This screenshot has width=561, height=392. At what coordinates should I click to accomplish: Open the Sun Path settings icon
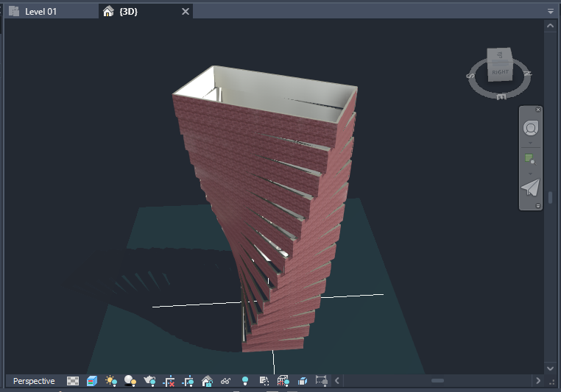click(111, 381)
